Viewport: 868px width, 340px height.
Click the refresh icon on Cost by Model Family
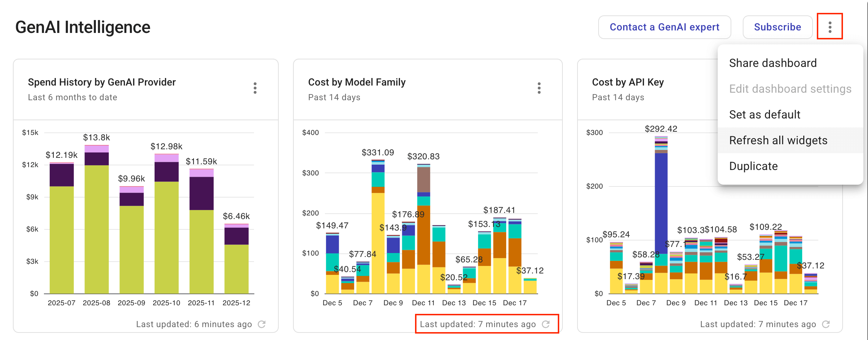[x=545, y=324]
